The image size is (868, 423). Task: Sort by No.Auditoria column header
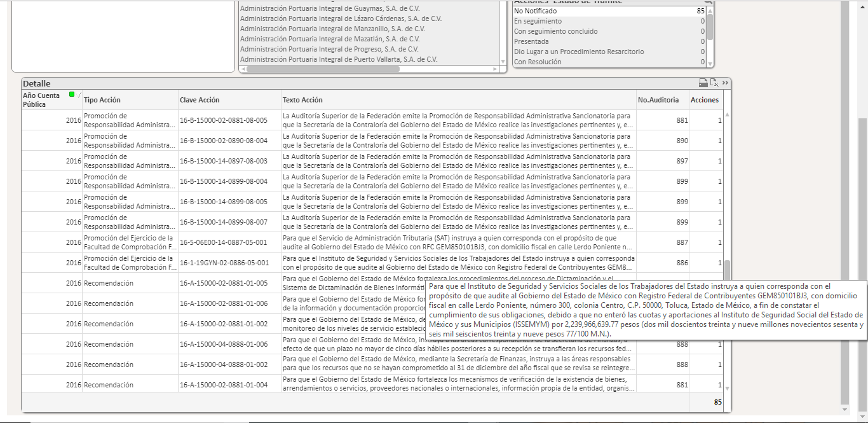click(658, 100)
